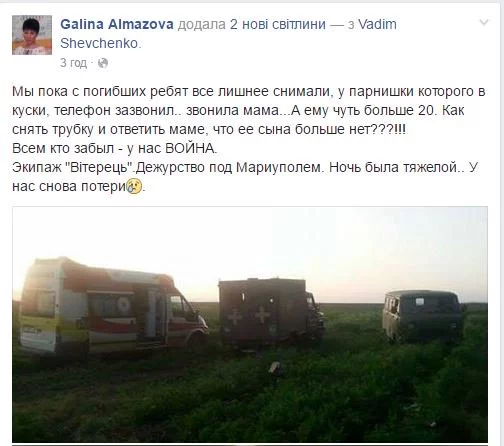Click the first line of the post text
Image resolution: width=504 pixels, height=446 pixels.
(249, 91)
